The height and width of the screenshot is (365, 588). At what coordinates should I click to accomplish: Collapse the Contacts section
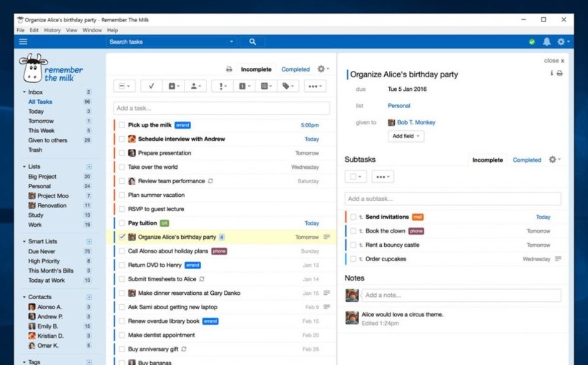pyautogui.click(x=24, y=297)
